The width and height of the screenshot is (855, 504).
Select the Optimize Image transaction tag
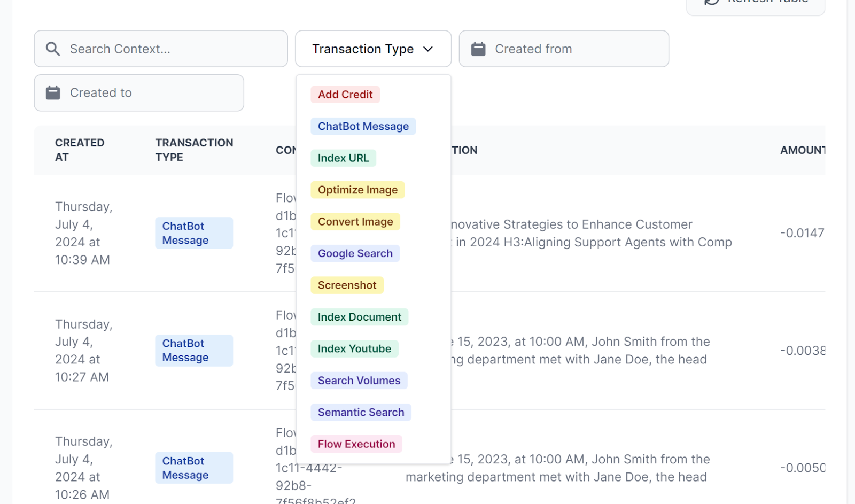pos(357,190)
